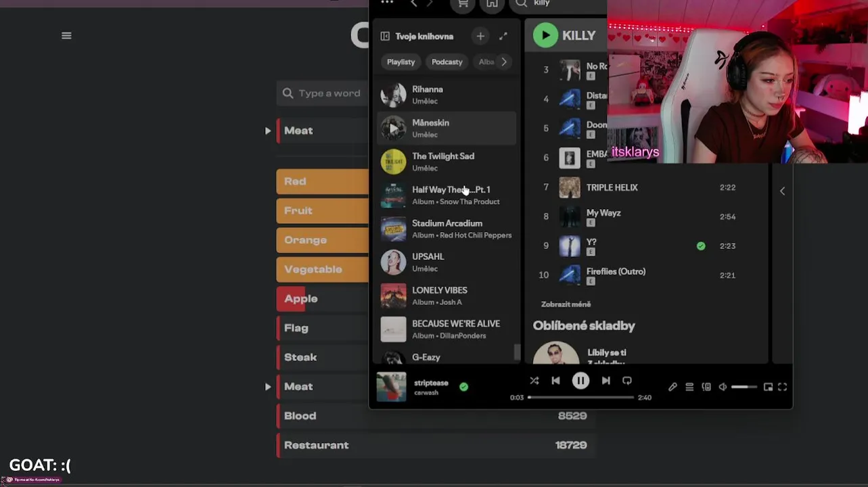Image resolution: width=868 pixels, height=487 pixels.
Task: Expand the library to full view
Action: (x=503, y=37)
